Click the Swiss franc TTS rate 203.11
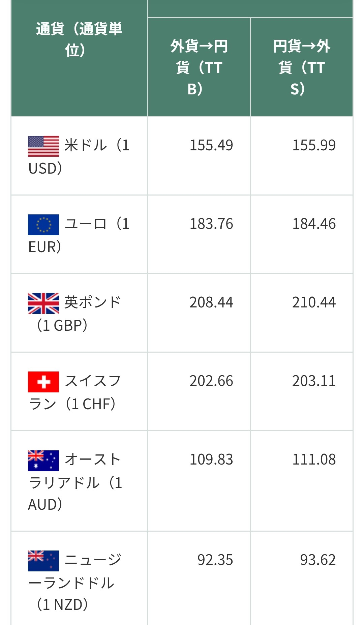Image resolution: width=364 pixels, height=625 pixels. tap(314, 381)
